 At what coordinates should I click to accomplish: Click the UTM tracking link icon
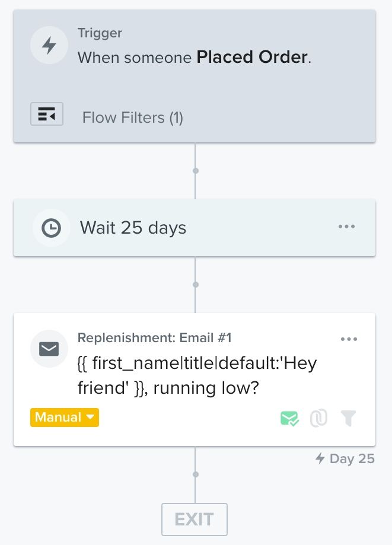[318, 417]
